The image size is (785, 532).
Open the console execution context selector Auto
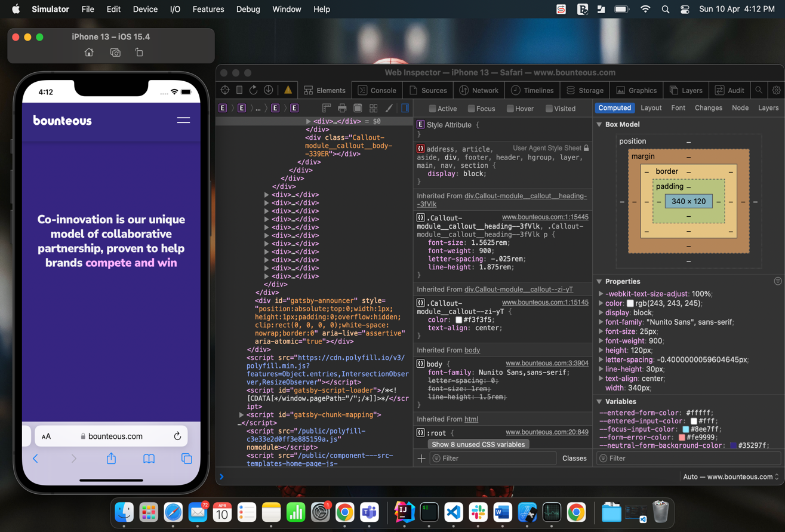[x=731, y=477]
